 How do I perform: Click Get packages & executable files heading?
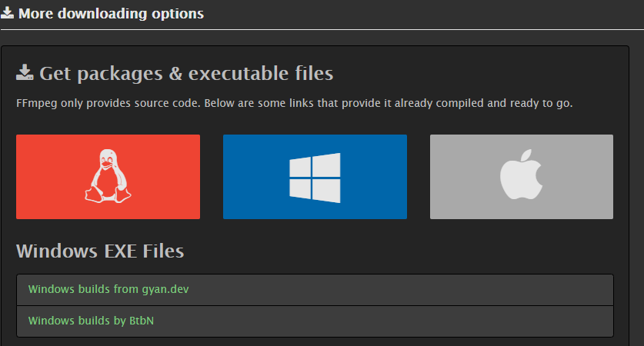[186, 74]
